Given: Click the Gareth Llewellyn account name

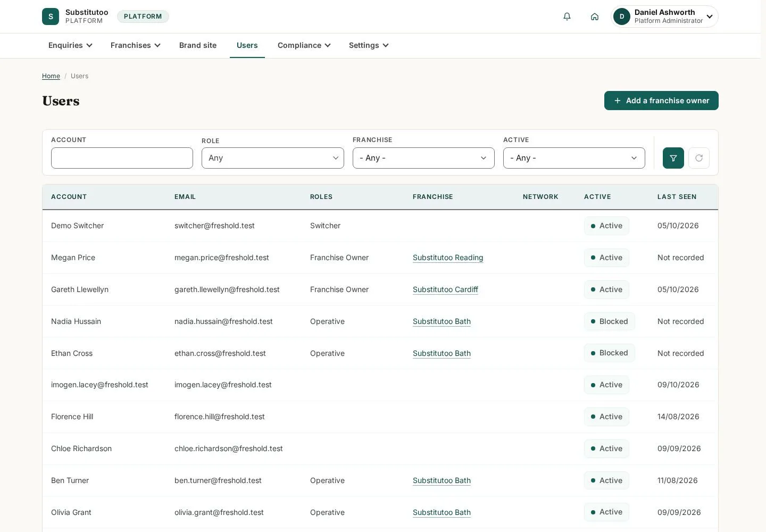Looking at the screenshot, I should tap(80, 289).
